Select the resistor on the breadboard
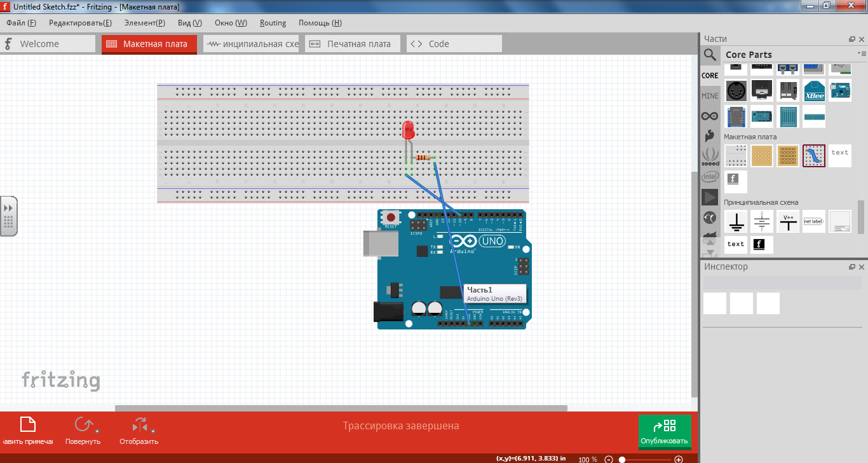The width and height of the screenshot is (868, 463). point(423,157)
